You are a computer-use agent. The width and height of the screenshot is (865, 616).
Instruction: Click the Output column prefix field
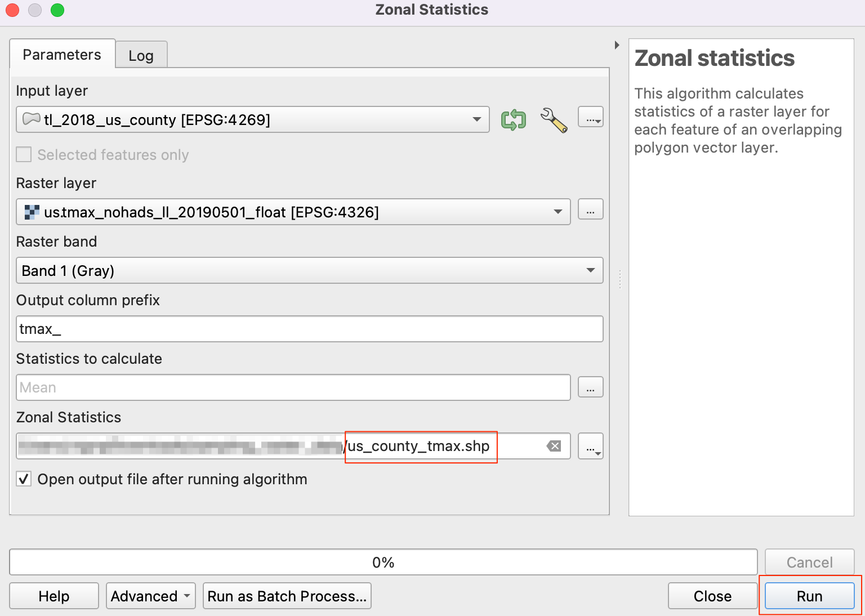[x=309, y=329]
